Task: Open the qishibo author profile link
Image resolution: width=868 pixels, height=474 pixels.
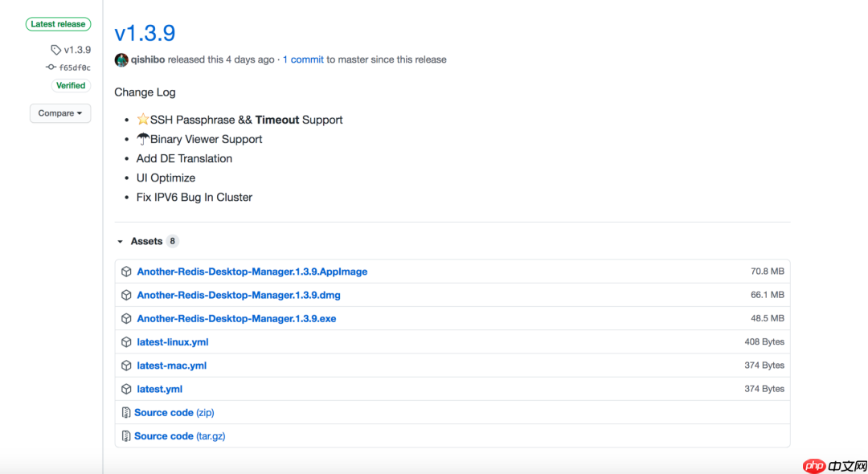Action: pyautogui.click(x=148, y=59)
